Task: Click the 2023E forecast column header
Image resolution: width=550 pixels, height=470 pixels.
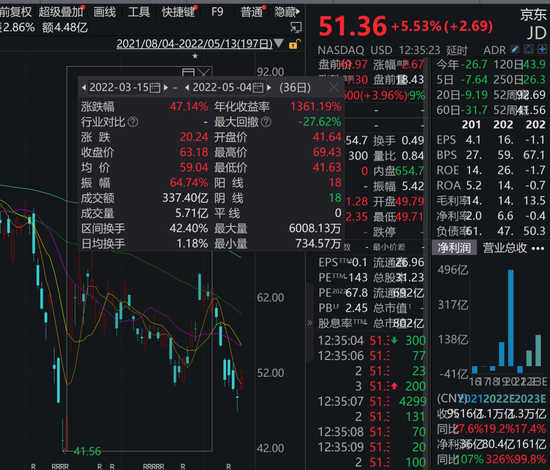Action: pos(529,399)
